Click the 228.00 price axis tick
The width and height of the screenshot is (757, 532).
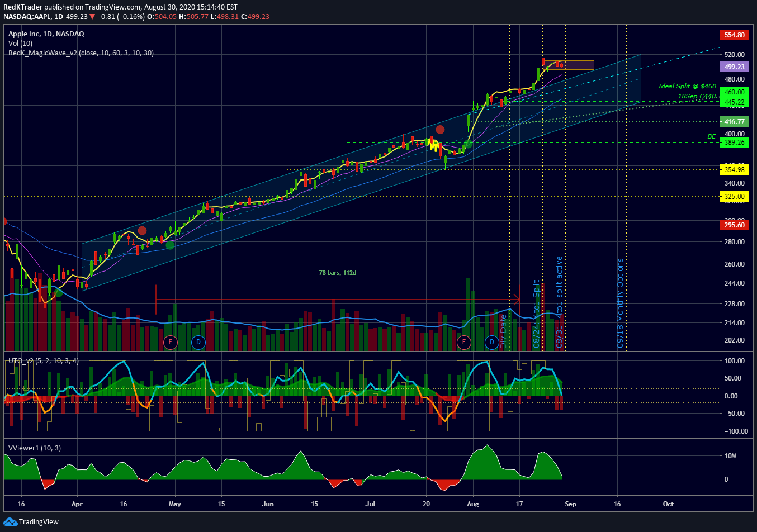tap(735, 304)
